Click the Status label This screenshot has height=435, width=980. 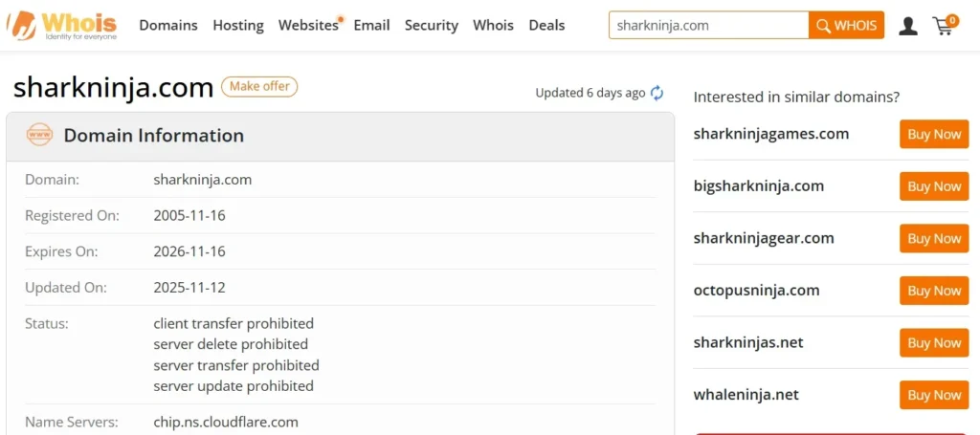tap(46, 324)
